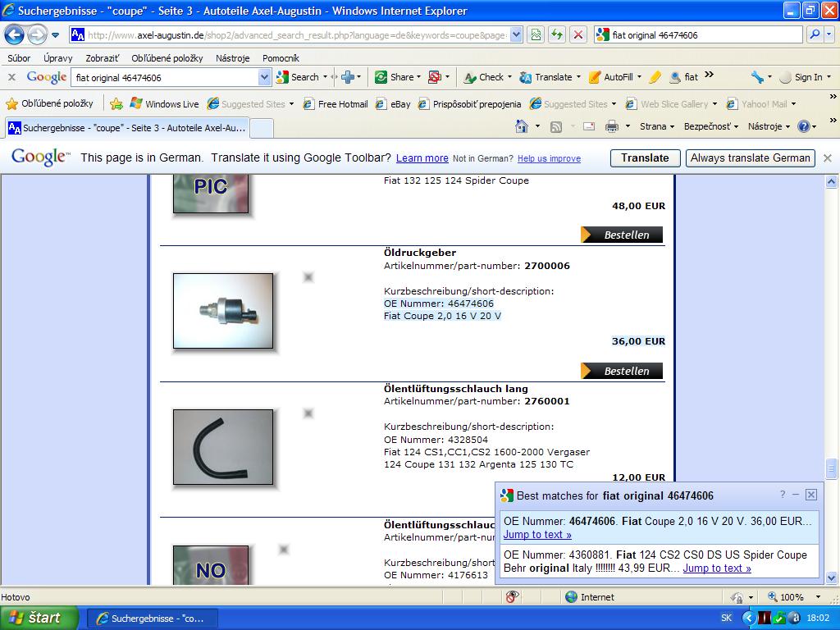840x630 pixels.
Task: Click the Windows Start button
Action: (39, 618)
